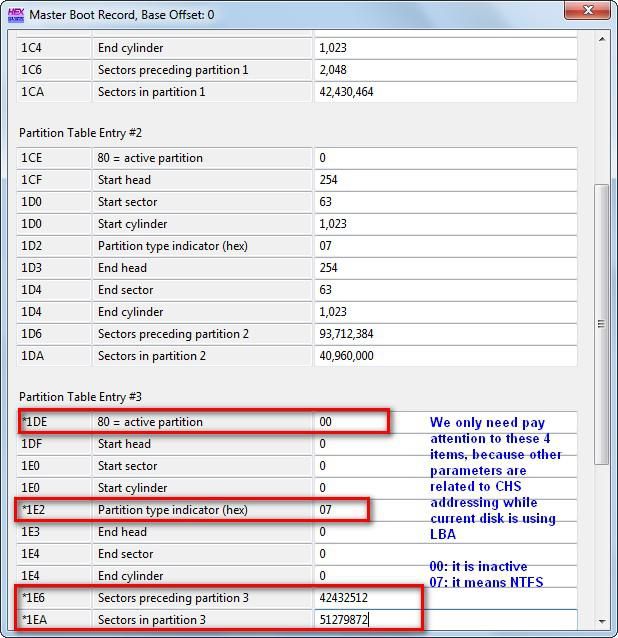Select Entry #2 active partition value field
This screenshot has height=638, width=618.
tap(445, 158)
